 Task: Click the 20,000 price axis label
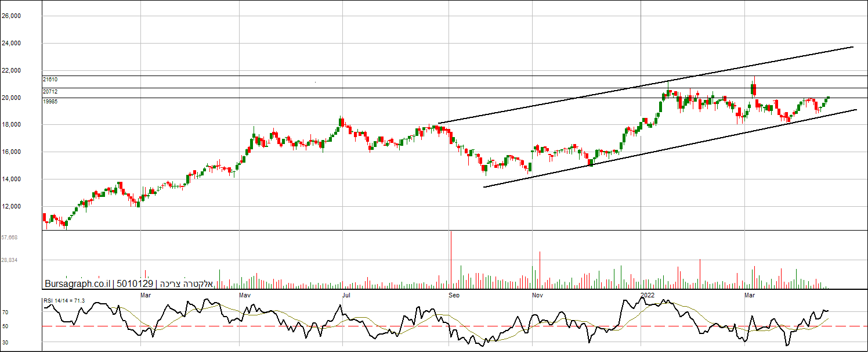tap(11, 98)
